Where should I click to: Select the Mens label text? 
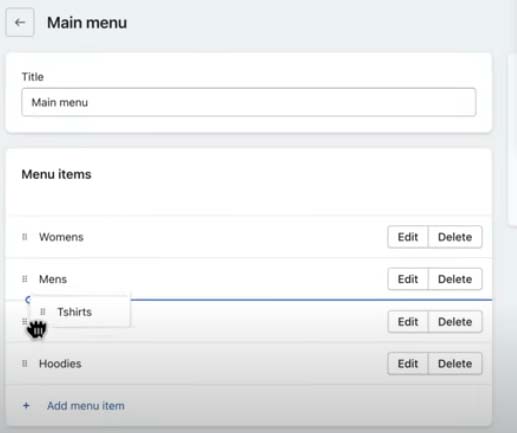tap(53, 279)
